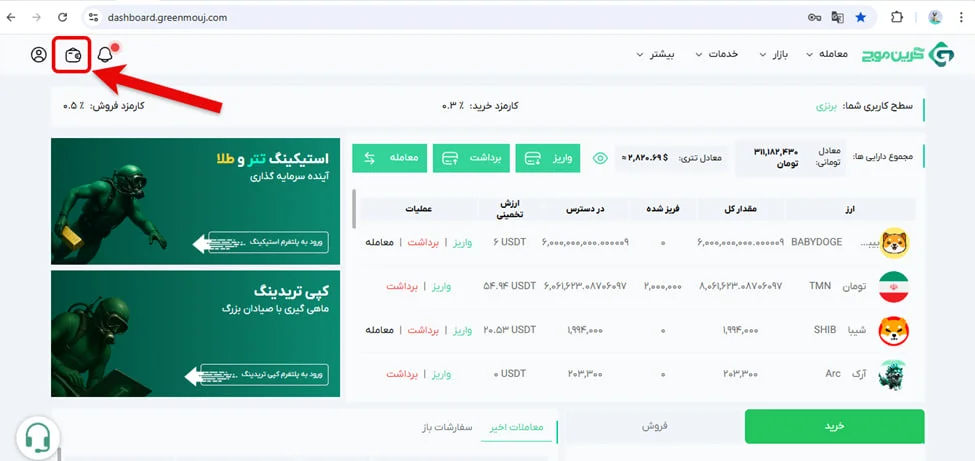Click the green برداشت withdraw button

(471, 158)
